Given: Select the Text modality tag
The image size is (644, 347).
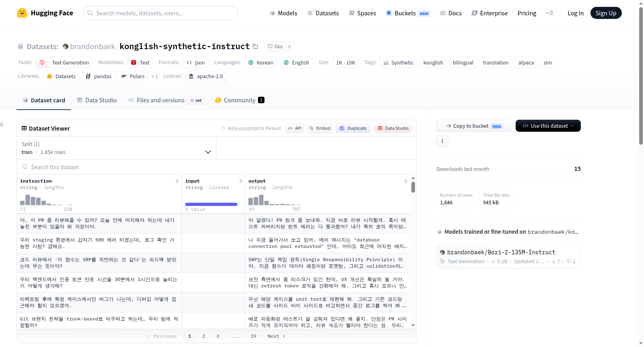Looking at the screenshot, I should (140, 62).
